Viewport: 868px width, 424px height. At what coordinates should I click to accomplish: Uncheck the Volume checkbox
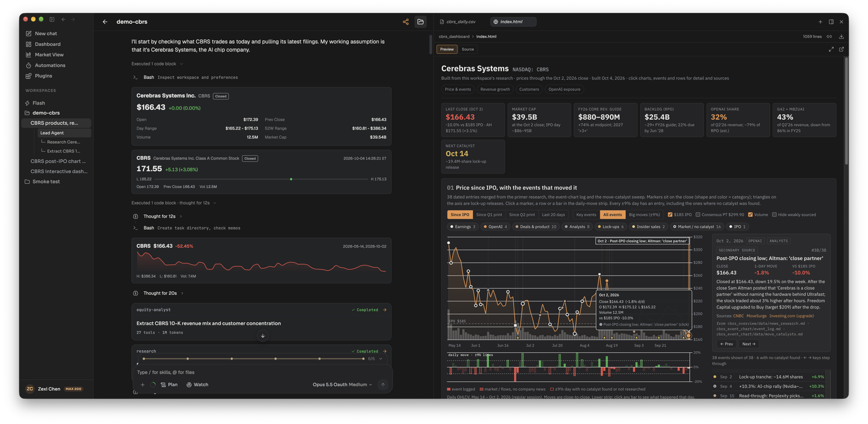[x=750, y=215]
